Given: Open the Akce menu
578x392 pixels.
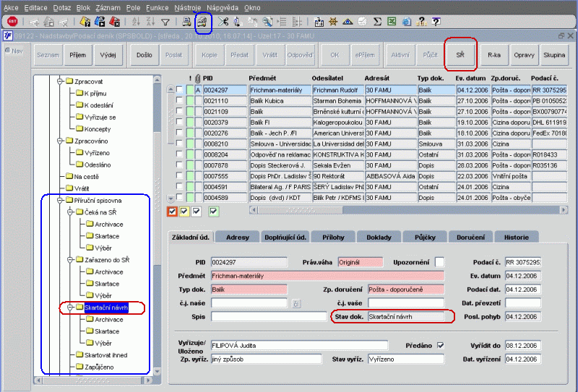Looking at the screenshot, I should [x=11, y=8].
